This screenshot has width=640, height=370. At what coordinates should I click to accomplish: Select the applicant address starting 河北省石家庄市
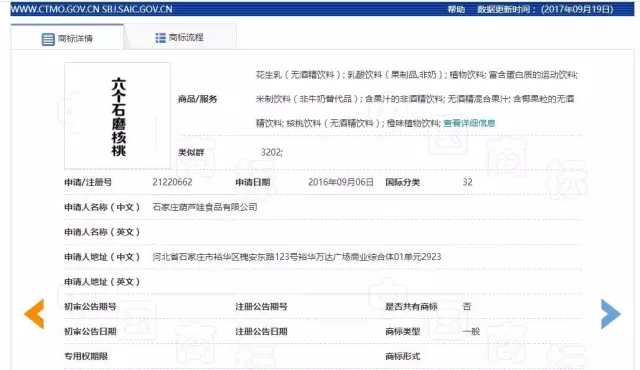pos(297,257)
